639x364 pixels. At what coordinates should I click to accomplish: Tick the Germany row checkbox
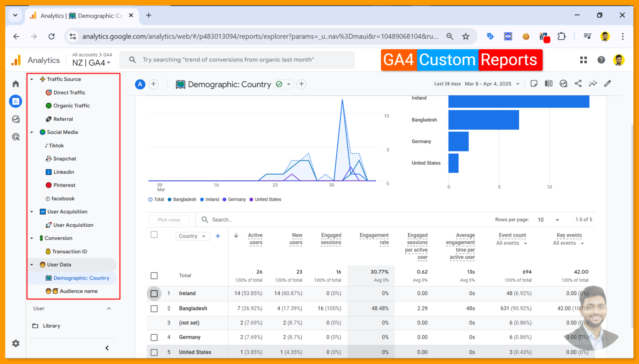[x=154, y=337]
